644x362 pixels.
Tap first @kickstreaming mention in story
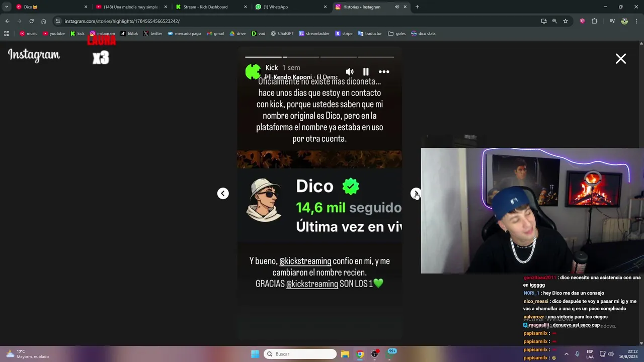(x=305, y=261)
